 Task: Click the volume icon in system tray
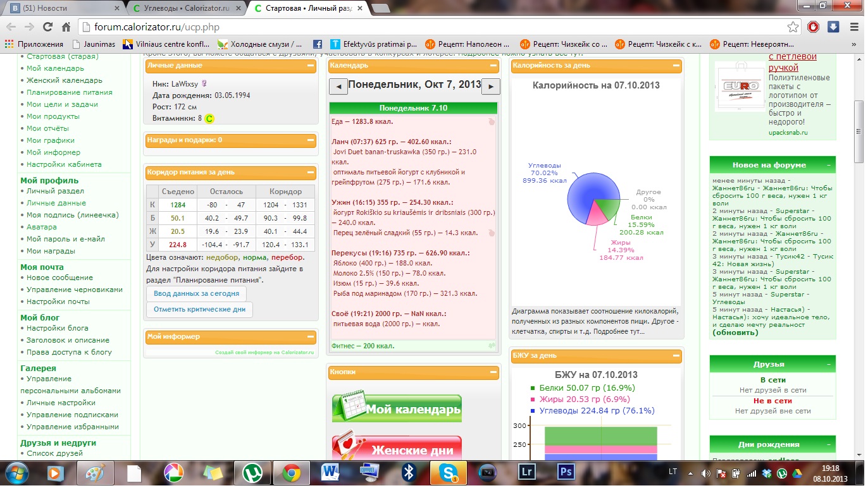click(x=705, y=473)
